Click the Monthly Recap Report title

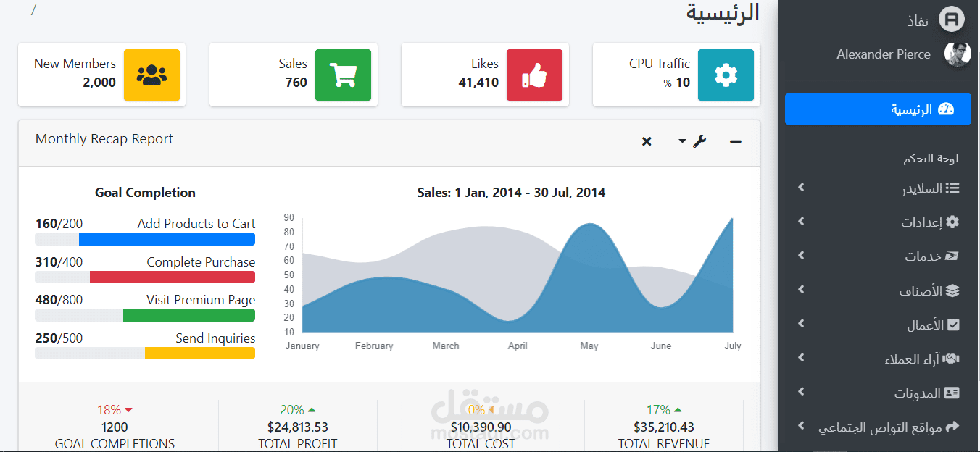click(104, 139)
